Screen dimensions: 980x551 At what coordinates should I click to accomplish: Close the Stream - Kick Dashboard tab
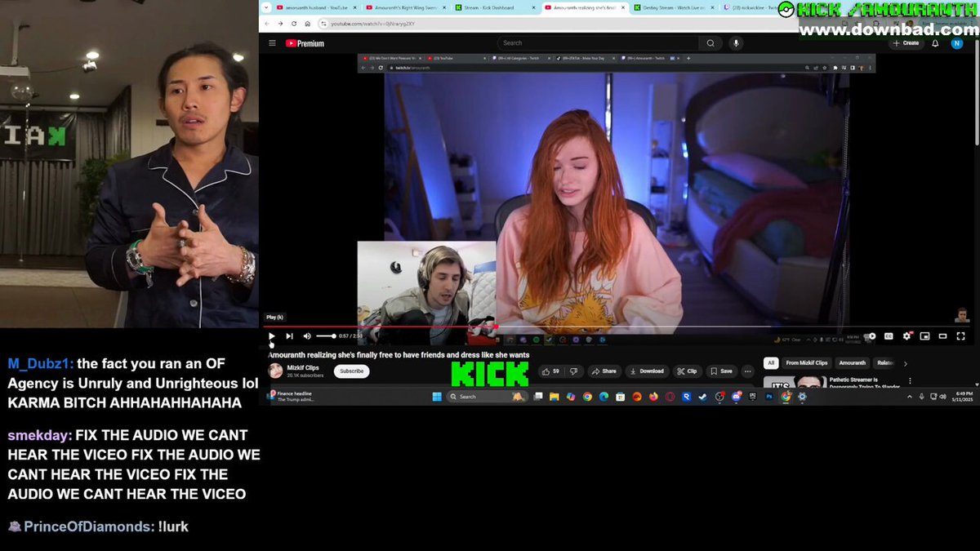[x=532, y=7]
